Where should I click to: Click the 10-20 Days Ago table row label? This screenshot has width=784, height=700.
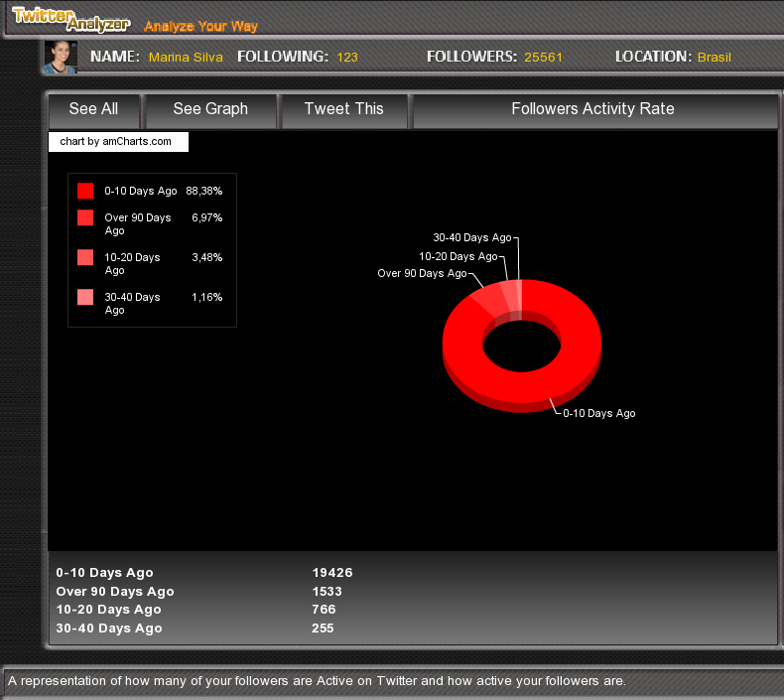[x=108, y=610]
